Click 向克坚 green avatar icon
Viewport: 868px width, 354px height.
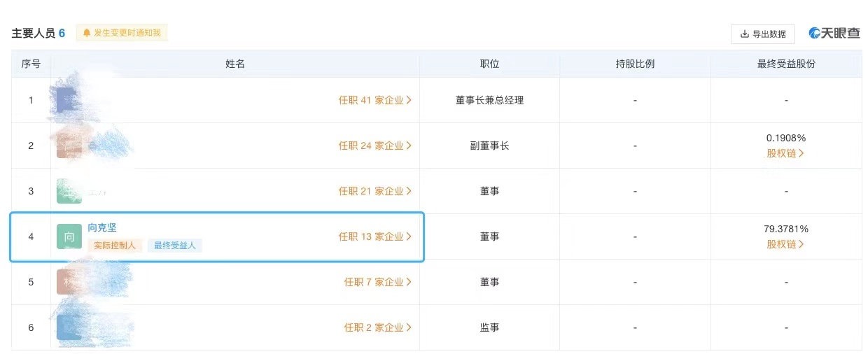coord(69,236)
